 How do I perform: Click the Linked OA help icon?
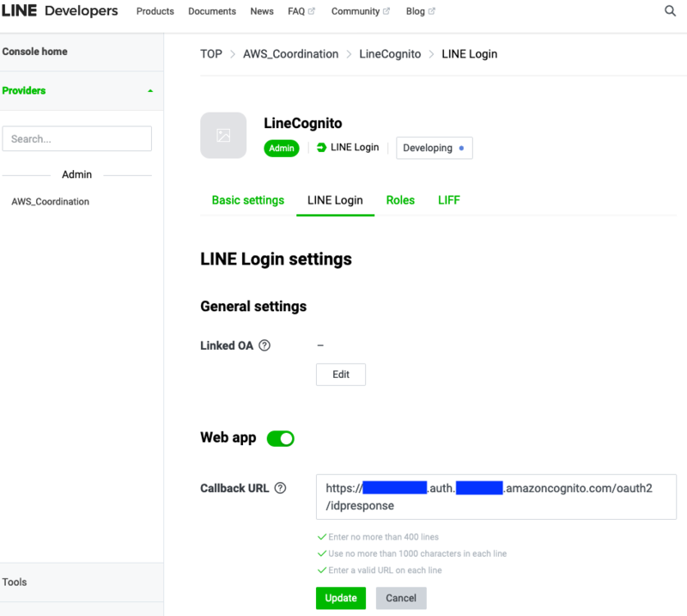click(264, 345)
